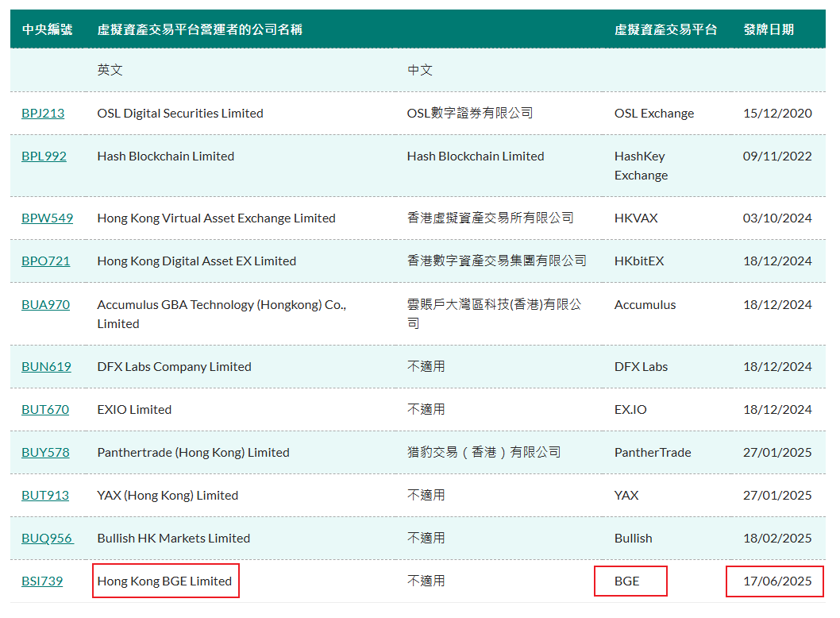The width and height of the screenshot is (840, 618).
Task: Select the HKVAX platform cell
Action: pyautogui.click(x=636, y=218)
